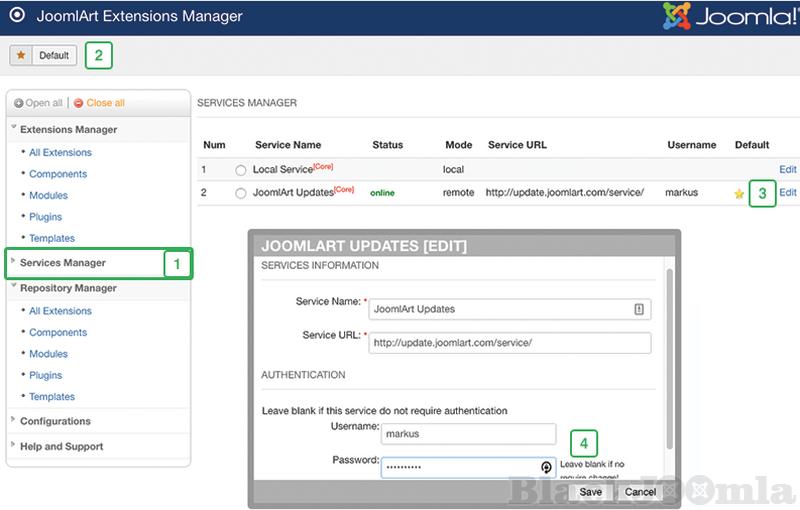Click the JoomlArt Extensions Manager header icon
Image resolution: width=800 pixels, height=510 pixels.
17,17
